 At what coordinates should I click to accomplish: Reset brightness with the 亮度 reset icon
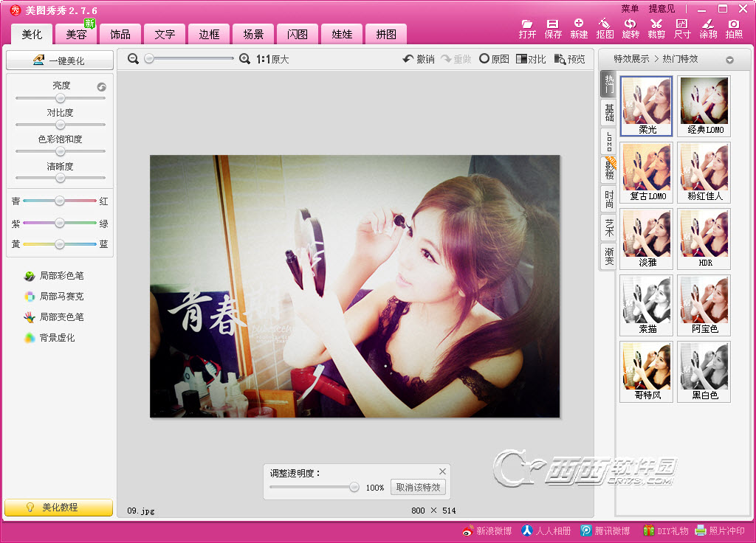pos(101,87)
